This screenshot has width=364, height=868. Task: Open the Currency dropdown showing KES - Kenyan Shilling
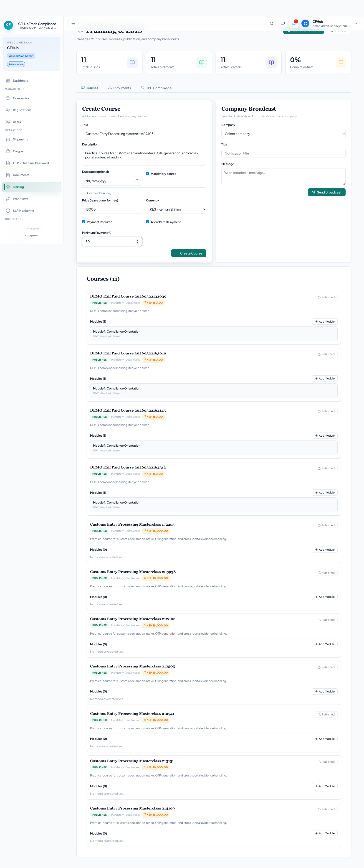click(176, 209)
